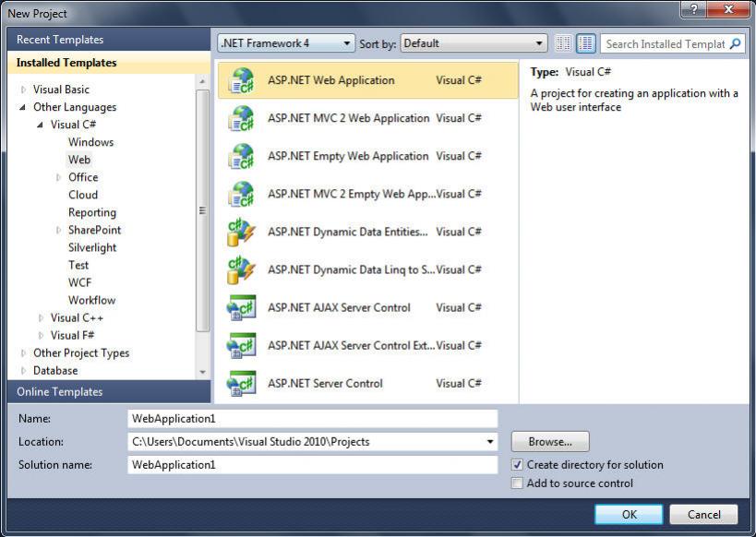Enable Add to source control checkbox
The image size is (756, 537).
coord(517,483)
